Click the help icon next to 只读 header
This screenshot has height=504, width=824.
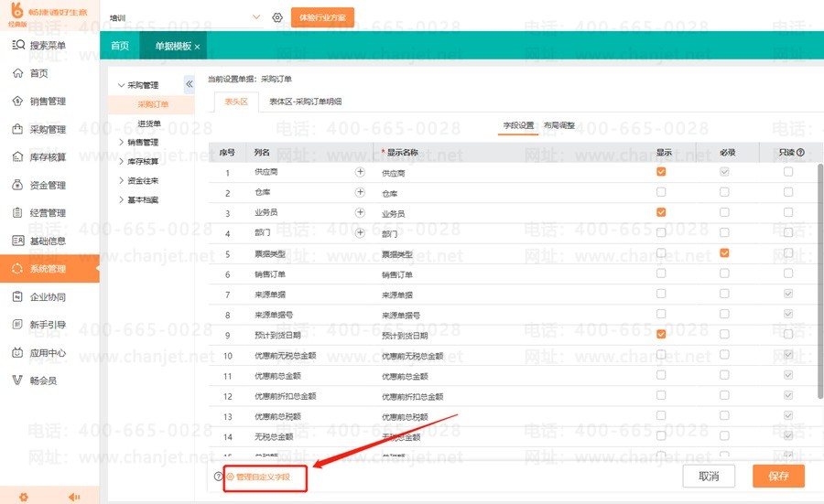click(x=800, y=152)
